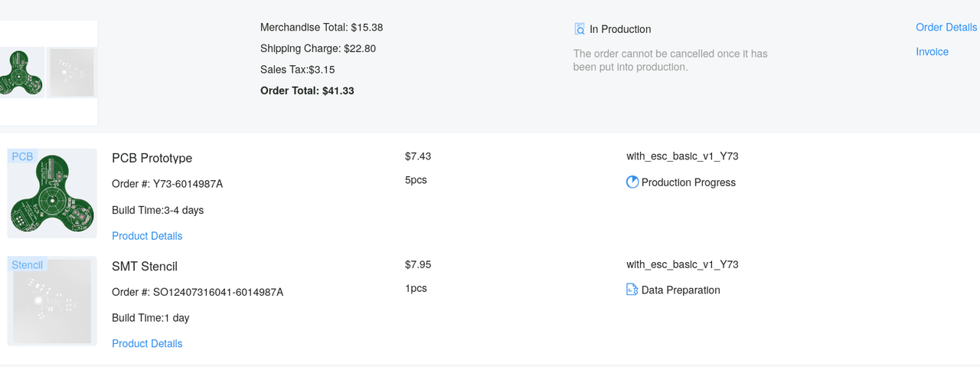Click the file name in the SMT Stencil row
Screen dimensions: 980x367
[682, 264]
